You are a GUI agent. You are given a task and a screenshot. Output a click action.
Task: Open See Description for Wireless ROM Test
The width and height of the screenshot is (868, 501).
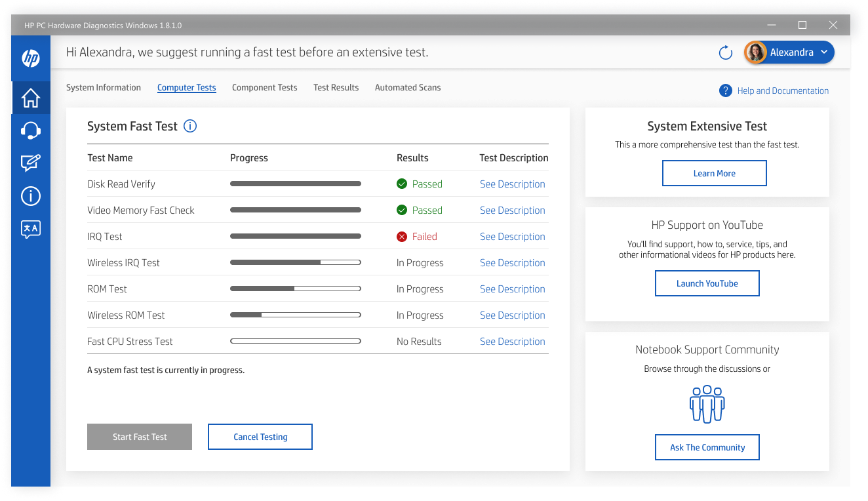pyautogui.click(x=513, y=315)
